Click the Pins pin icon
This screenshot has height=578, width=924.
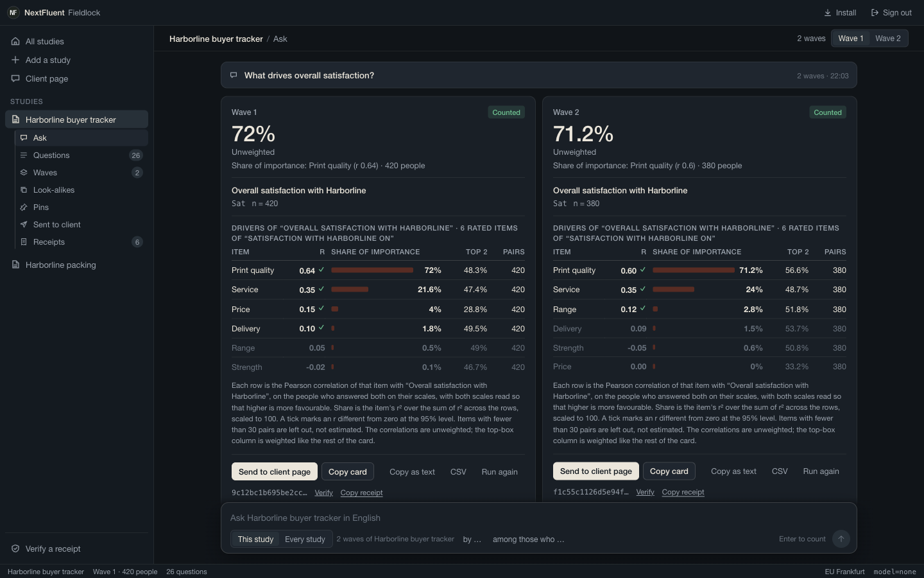coord(24,207)
